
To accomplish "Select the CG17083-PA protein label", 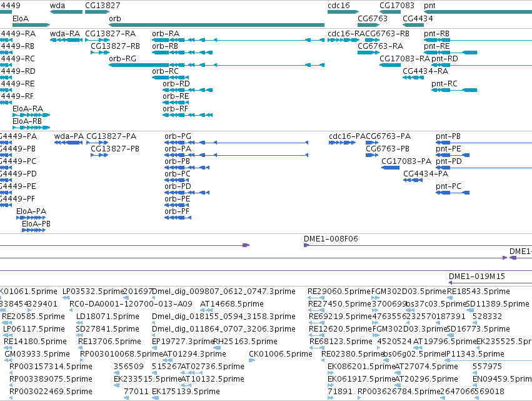I will coord(406,161).
